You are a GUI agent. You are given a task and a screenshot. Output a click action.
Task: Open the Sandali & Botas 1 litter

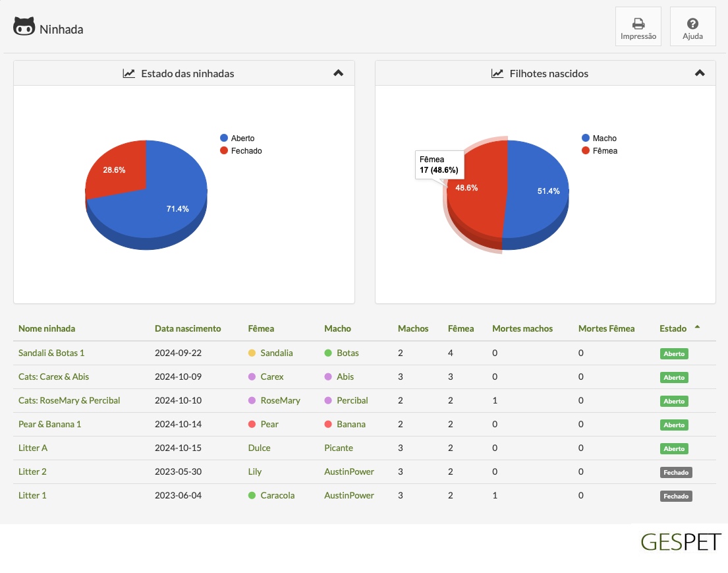[51, 353]
